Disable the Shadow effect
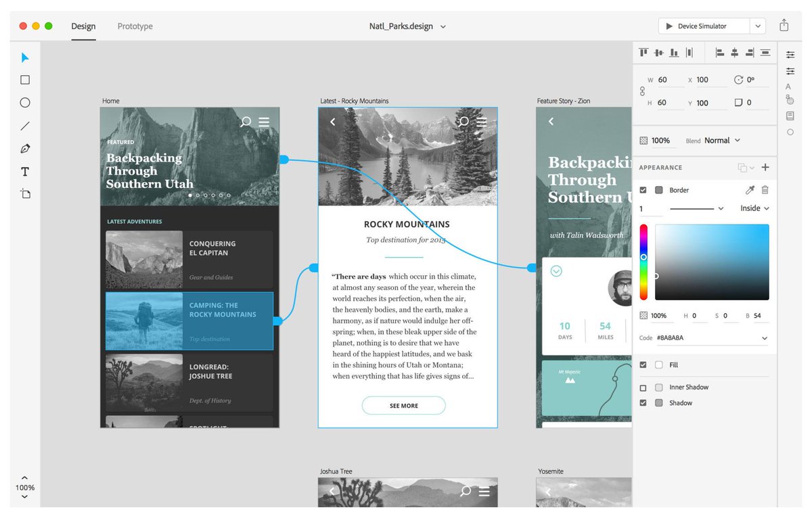 (x=642, y=402)
